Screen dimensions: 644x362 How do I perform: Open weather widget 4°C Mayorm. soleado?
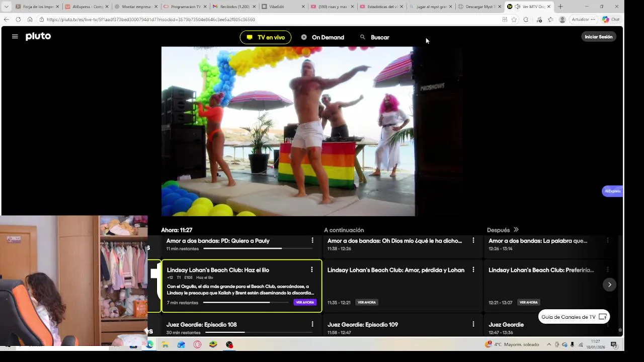(512, 344)
